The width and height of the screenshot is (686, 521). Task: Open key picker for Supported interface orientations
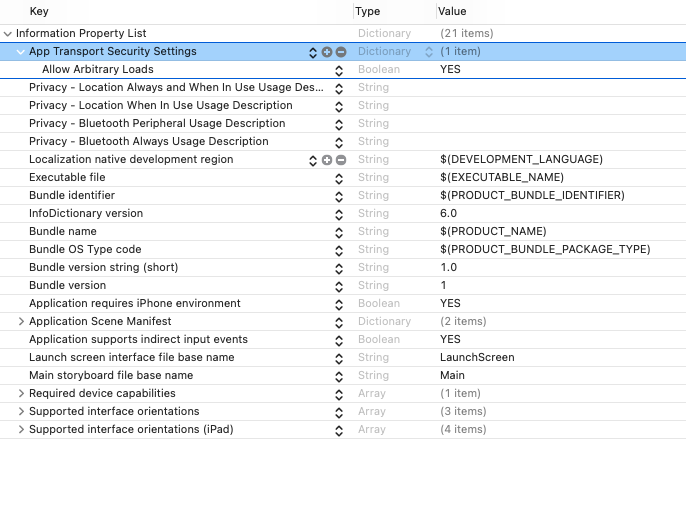pyautogui.click(x=339, y=413)
